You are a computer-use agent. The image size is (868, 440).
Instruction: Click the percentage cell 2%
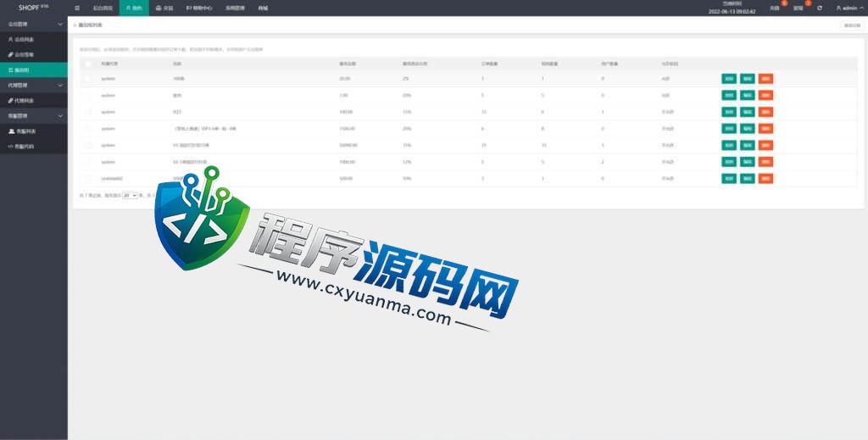click(x=405, y=79)
